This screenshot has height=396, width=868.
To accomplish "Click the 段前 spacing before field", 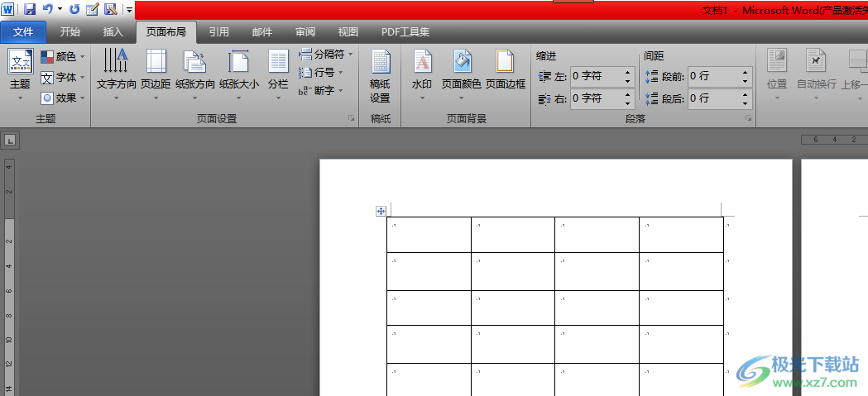I will (x=713, y=76).
